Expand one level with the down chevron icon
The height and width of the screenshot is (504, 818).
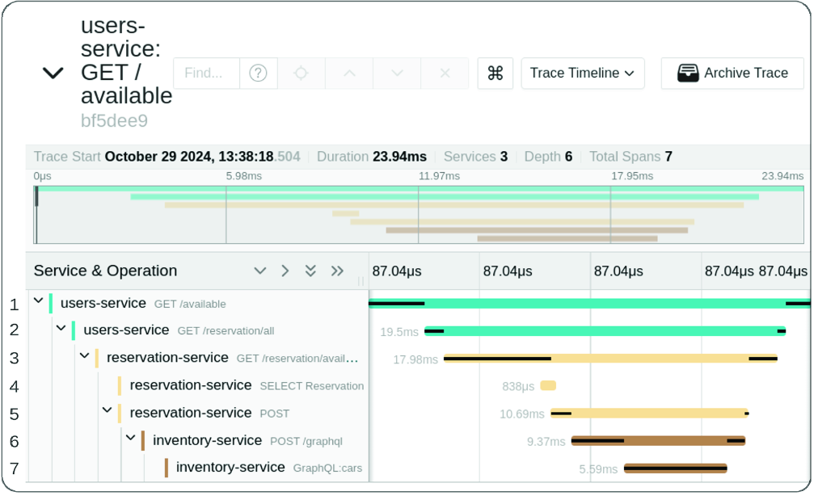tap(259, 271)
